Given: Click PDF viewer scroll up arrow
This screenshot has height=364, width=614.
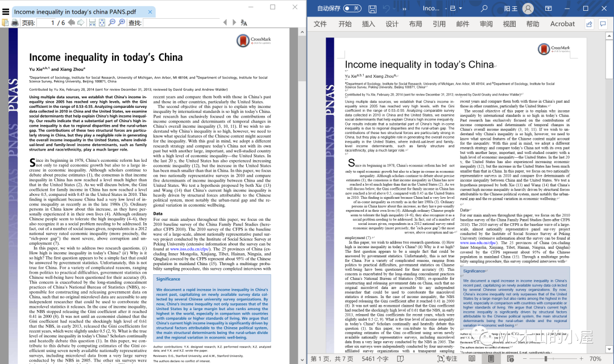Looking at the screenshot, I should (302, 32).
